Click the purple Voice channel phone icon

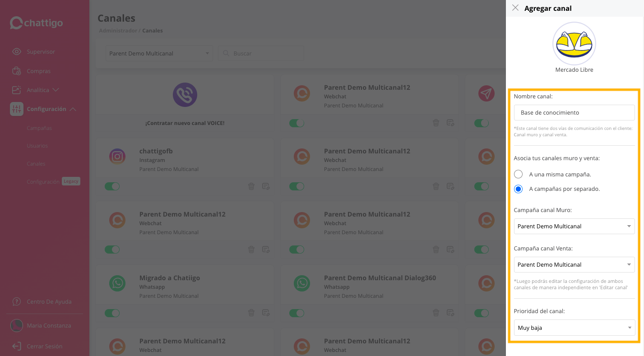[185, 95]
